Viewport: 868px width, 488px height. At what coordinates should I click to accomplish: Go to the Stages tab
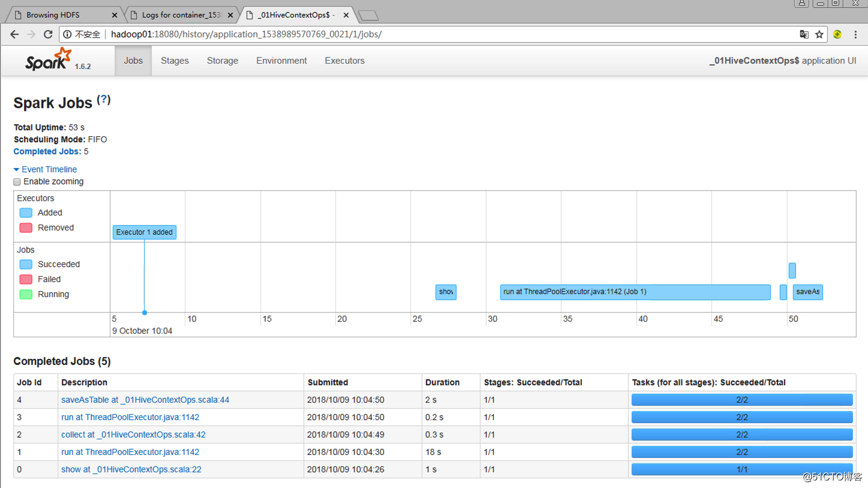coord(175,61)
